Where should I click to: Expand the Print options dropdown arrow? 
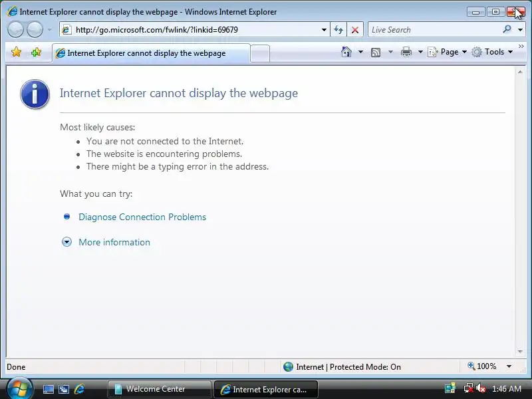(x=420, y=52)
